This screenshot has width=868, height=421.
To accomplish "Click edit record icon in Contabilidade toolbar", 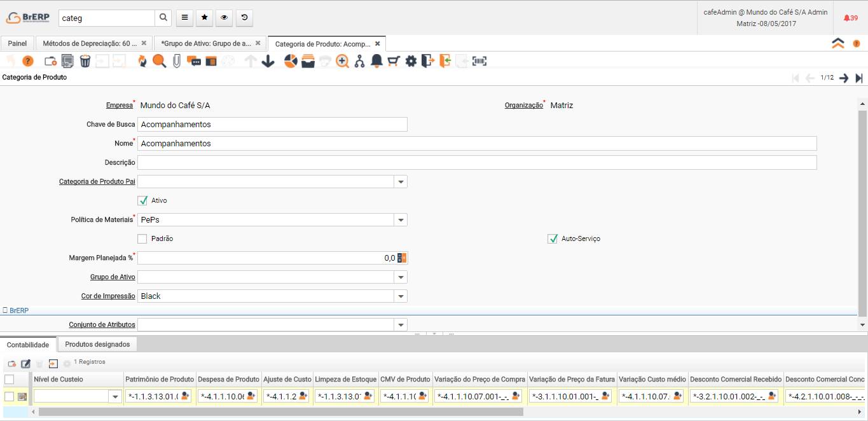I will 25,364.
